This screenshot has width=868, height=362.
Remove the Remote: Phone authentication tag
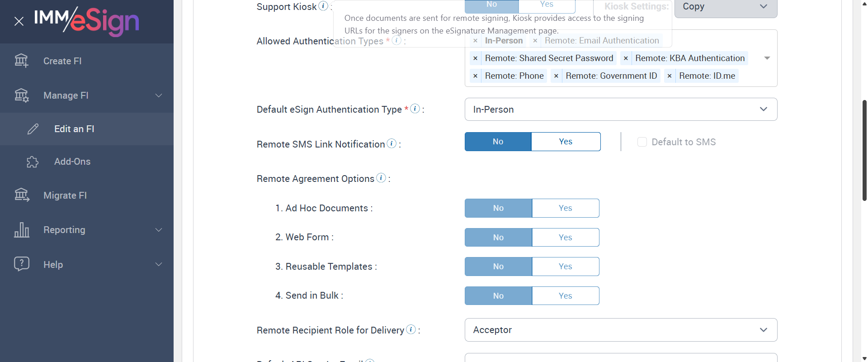[x=475, y=76]
